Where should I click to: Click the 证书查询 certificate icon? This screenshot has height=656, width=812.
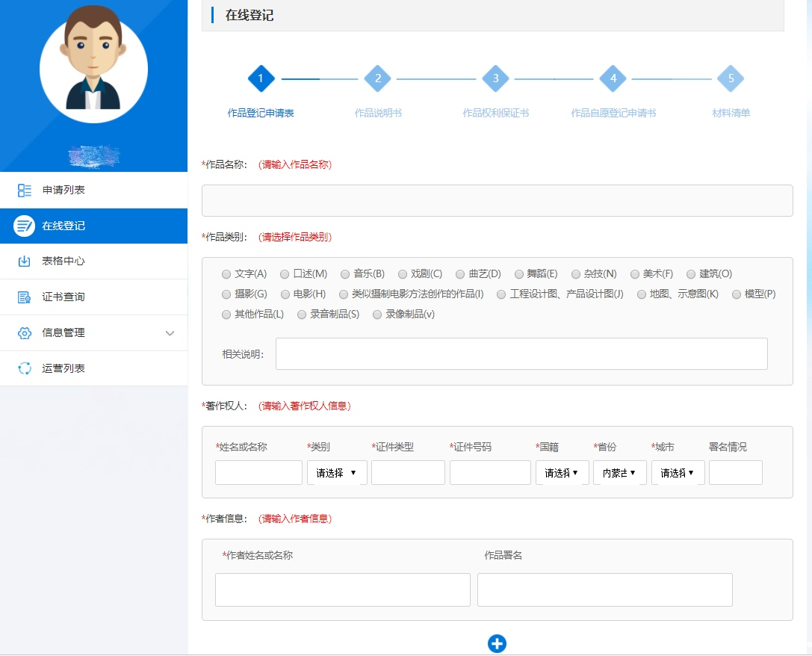click(25, 297)
